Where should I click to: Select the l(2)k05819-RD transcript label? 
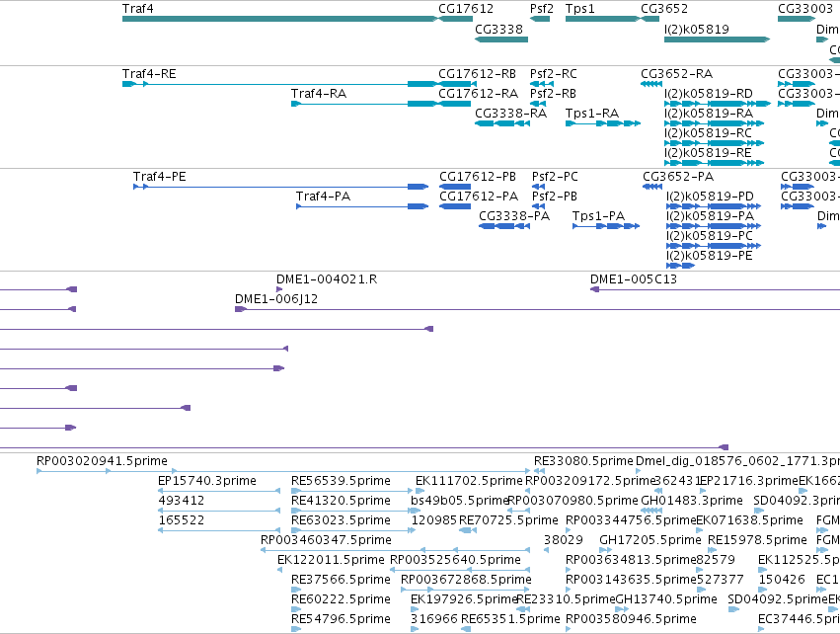tap(708, 93)
